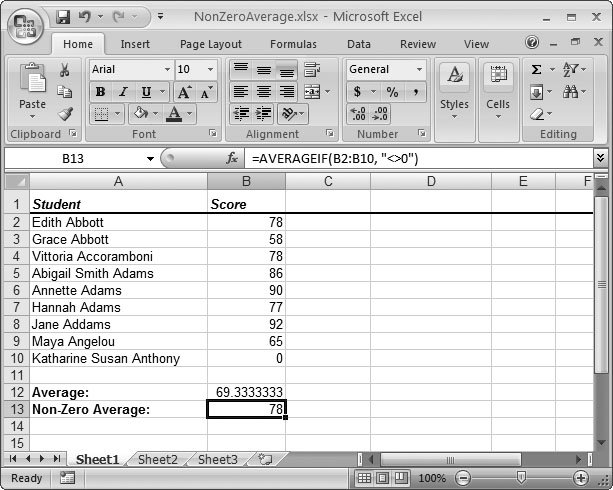The width and height of the screenshot is (613, 490).
Task: Open the Formulas ribbon tab
Action: click(x=293, y=44)
